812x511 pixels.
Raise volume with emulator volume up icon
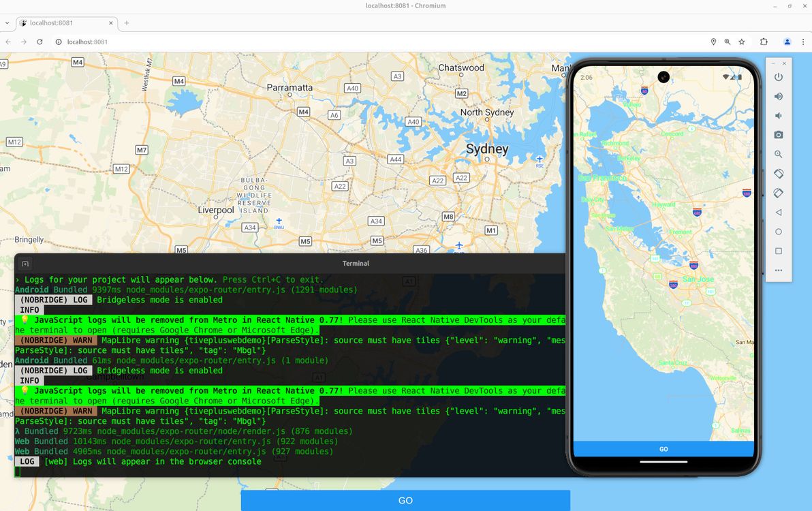coord(779,96)
